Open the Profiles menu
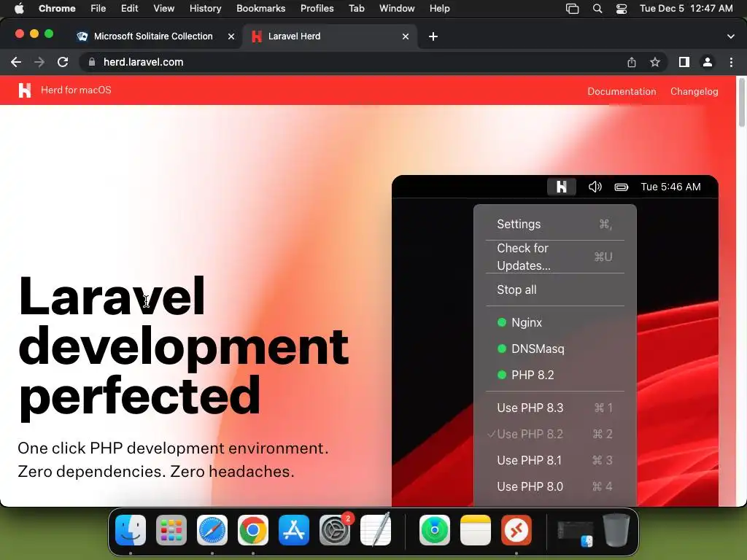 (x=317, y=8)
